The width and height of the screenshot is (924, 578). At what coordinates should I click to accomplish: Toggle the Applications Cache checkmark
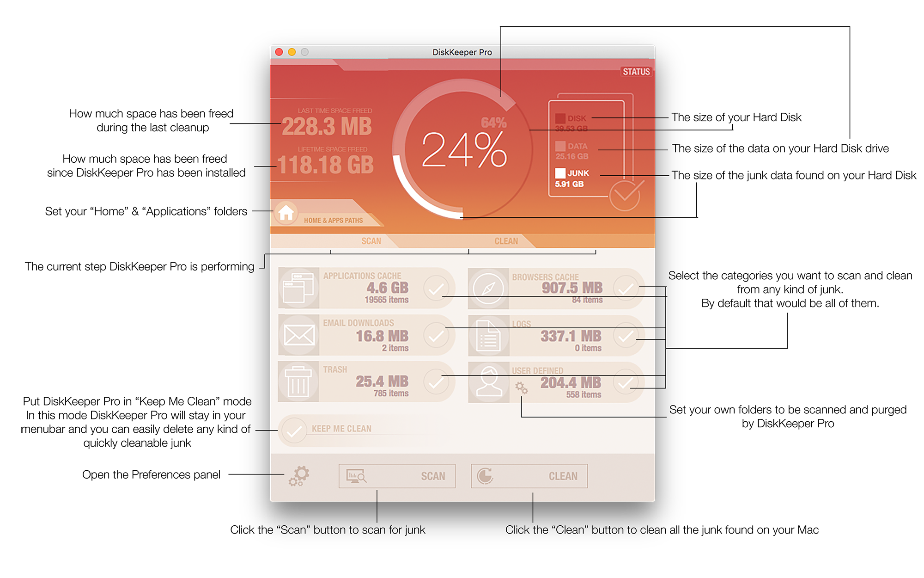(x=436, y=289)
